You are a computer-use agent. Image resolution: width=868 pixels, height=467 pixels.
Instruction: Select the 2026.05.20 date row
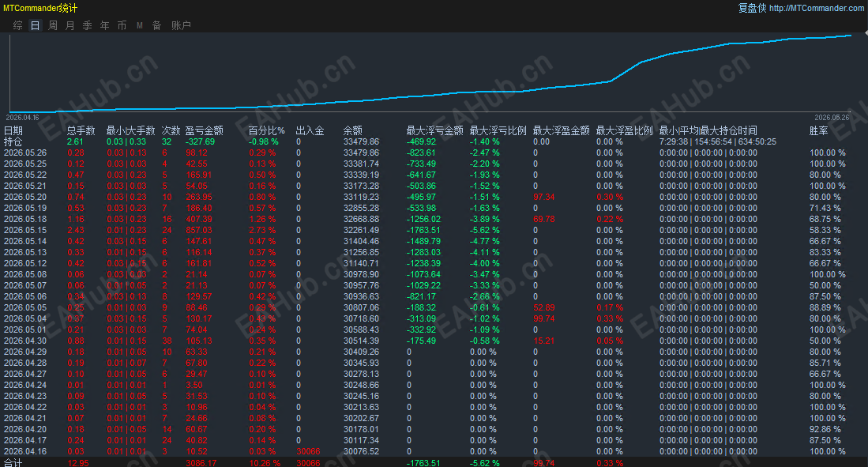25,198
